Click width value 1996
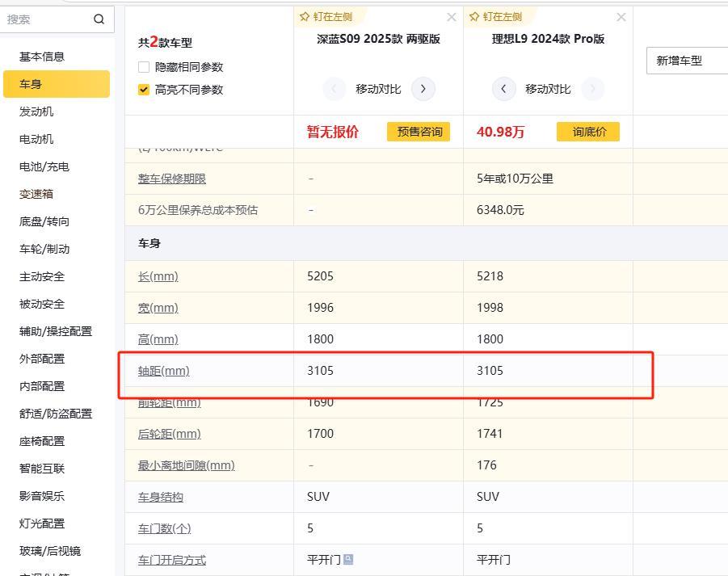The height and width of the screenshot is (576, 728). pyautogui.click(x=320, y=308)
